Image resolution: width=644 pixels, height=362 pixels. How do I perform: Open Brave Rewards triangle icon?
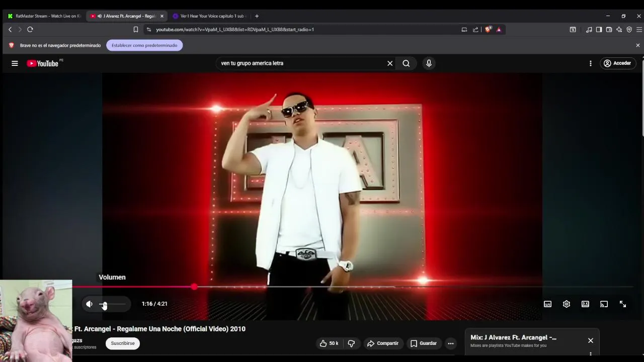pyautogui.click(x=499, y=30)
